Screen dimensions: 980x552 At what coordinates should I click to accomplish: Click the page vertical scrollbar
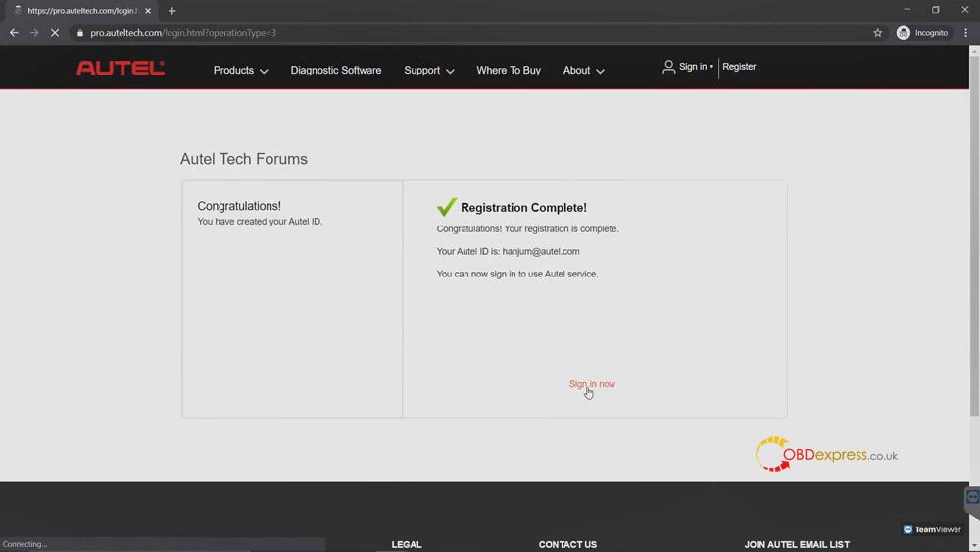tap(974, 237)
